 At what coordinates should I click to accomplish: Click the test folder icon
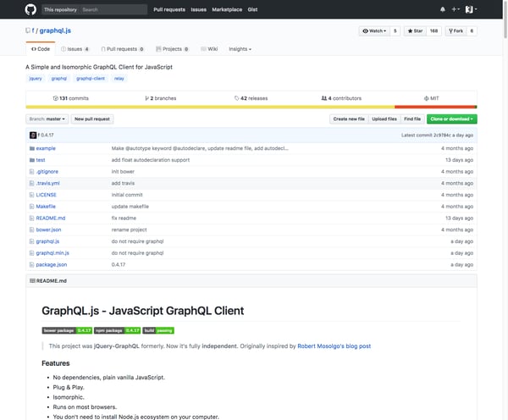[x=32, y=160]
